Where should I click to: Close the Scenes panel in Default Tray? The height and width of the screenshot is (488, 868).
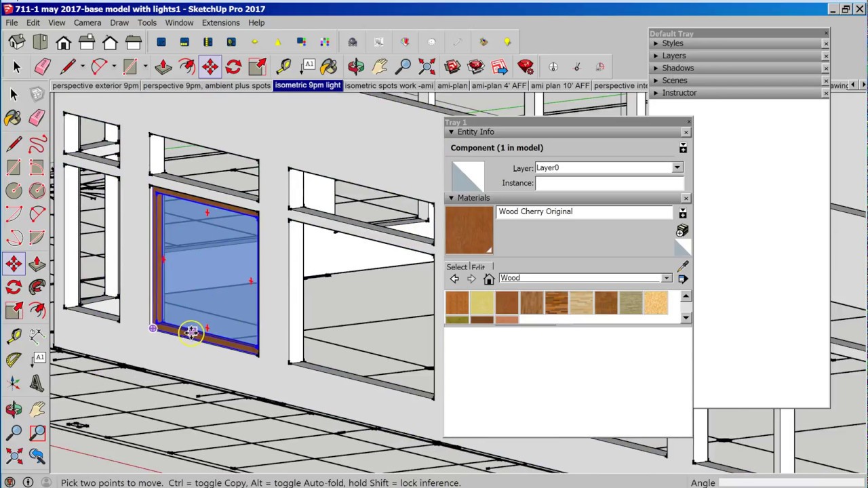point(825,81)
